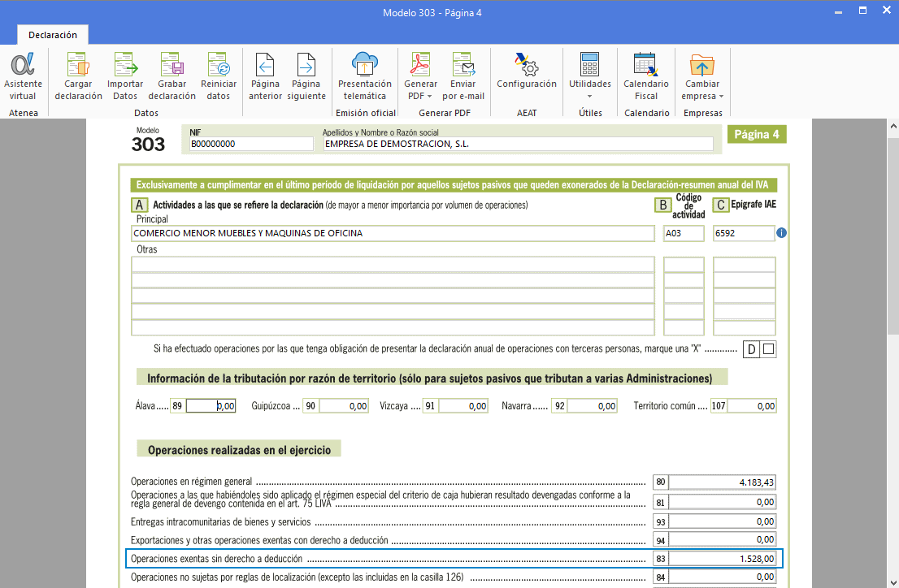Select the Importar Datos tool

pos(125,77)
